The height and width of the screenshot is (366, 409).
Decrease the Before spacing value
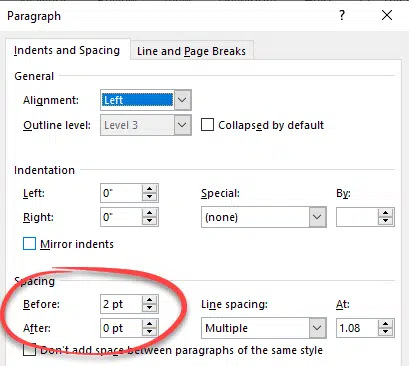tap(149, 308)
